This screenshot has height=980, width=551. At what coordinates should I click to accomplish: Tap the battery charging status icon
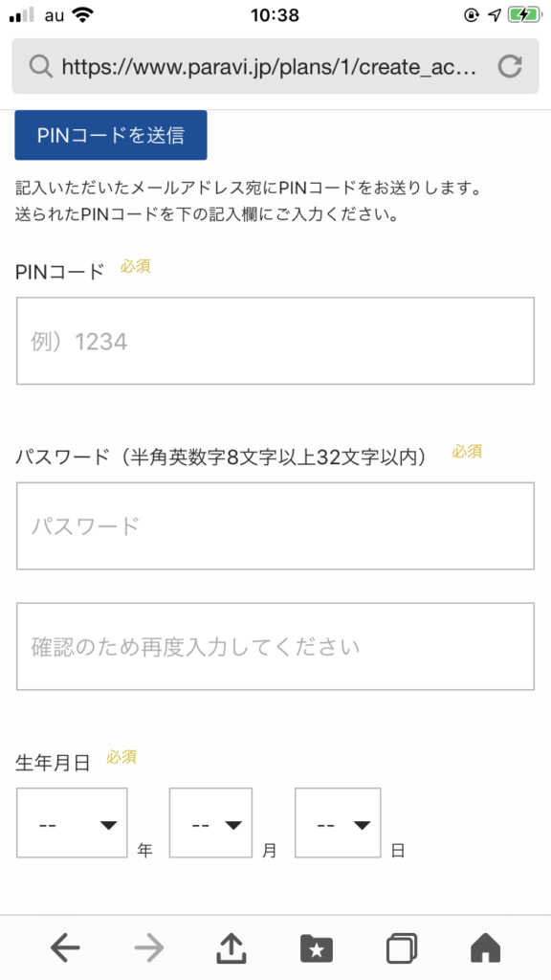523,15
